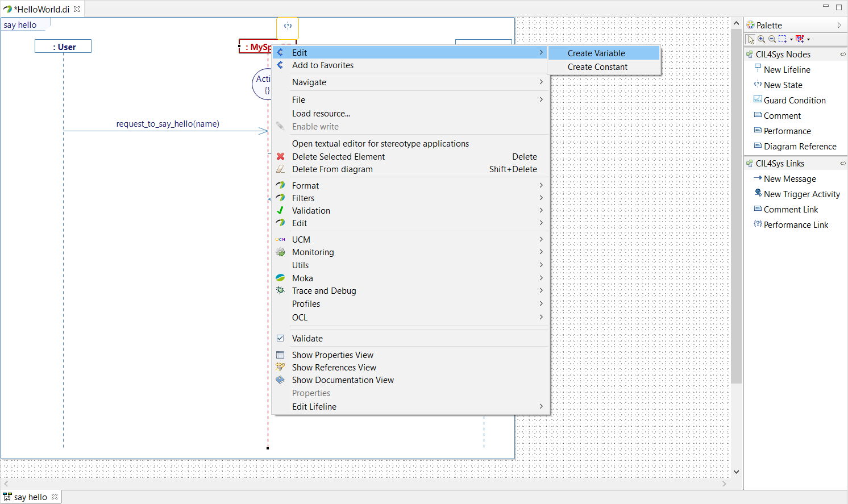Expand the UCM submenu
The image size is (848, 504).
tap(410, 240)
